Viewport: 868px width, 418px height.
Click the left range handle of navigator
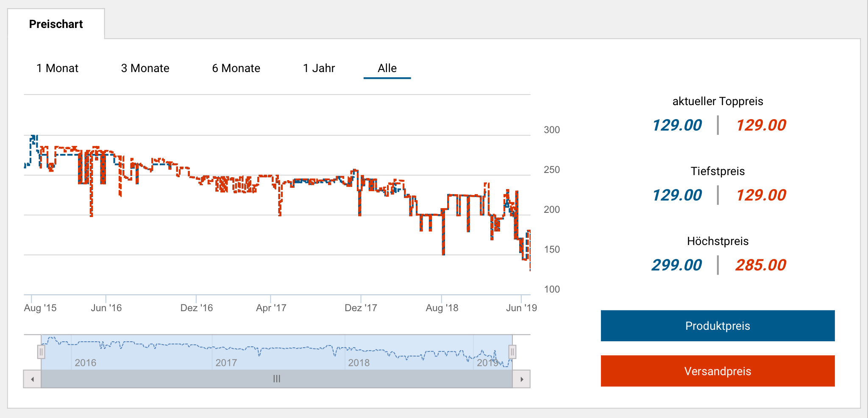[41, 352]
